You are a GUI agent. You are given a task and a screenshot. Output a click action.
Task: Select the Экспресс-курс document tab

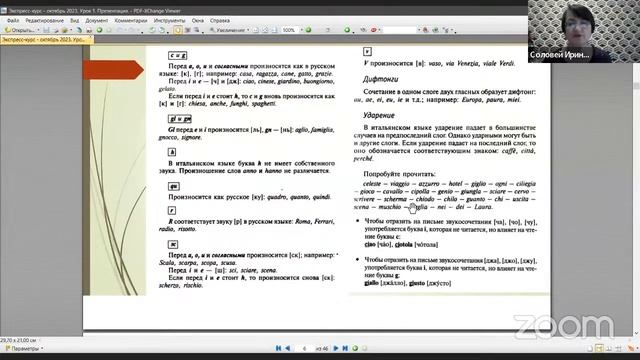47,40
